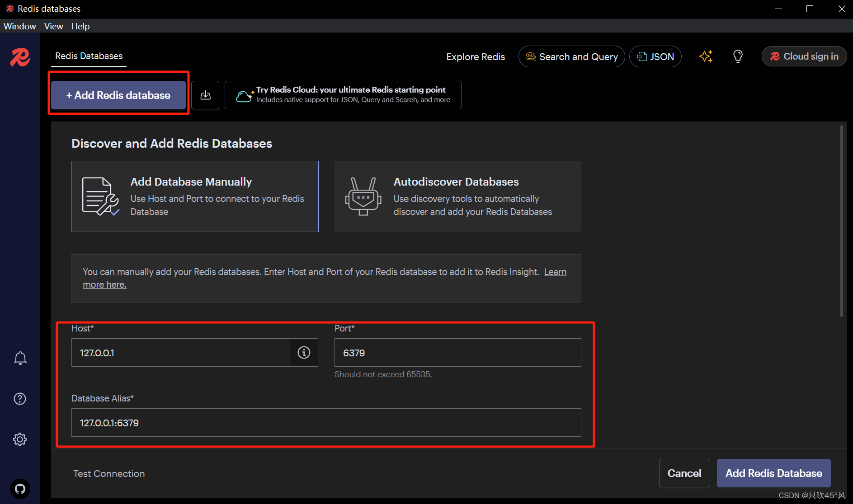Image resolution: width=853 pixels, height=504 pixels.
Task: Close the Redis databases window
Action: 842,9
